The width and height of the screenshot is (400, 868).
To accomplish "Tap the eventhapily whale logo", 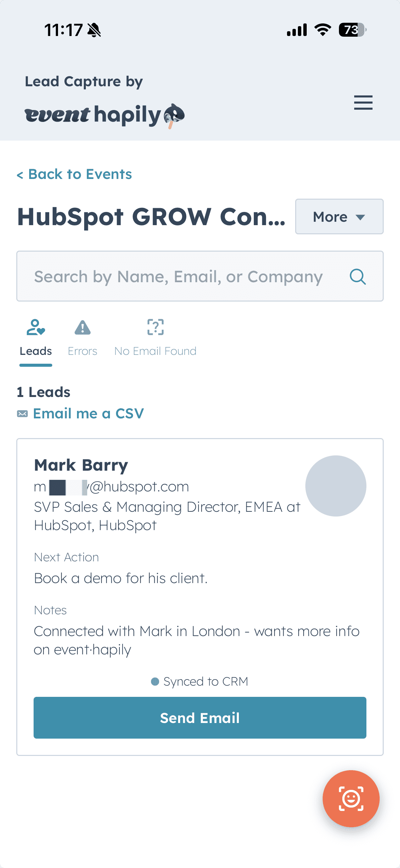I will point(174,115).
